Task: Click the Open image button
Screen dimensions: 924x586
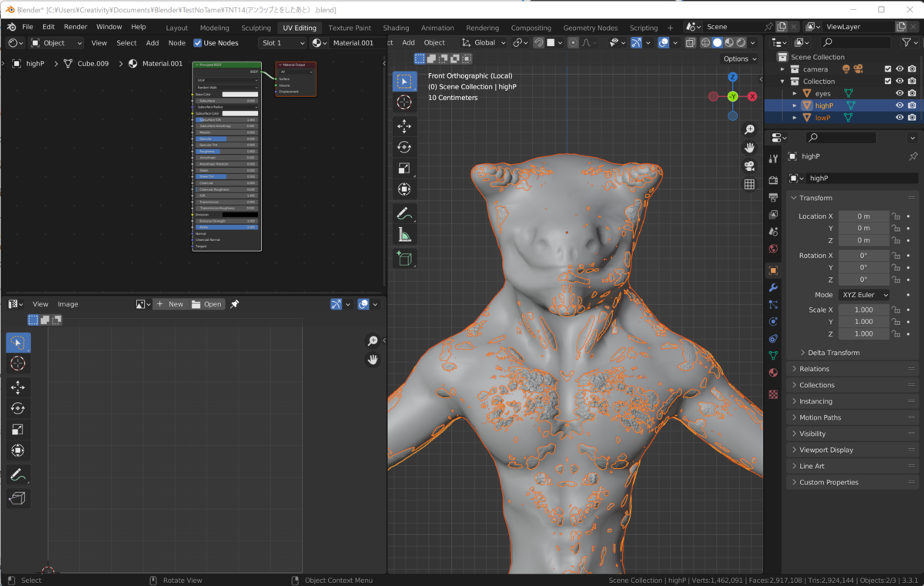Action: [x=206, y=304]
